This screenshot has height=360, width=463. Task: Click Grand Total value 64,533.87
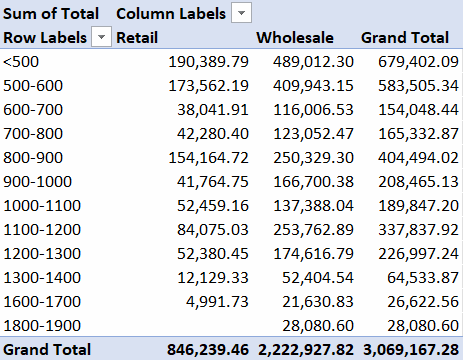423,278
